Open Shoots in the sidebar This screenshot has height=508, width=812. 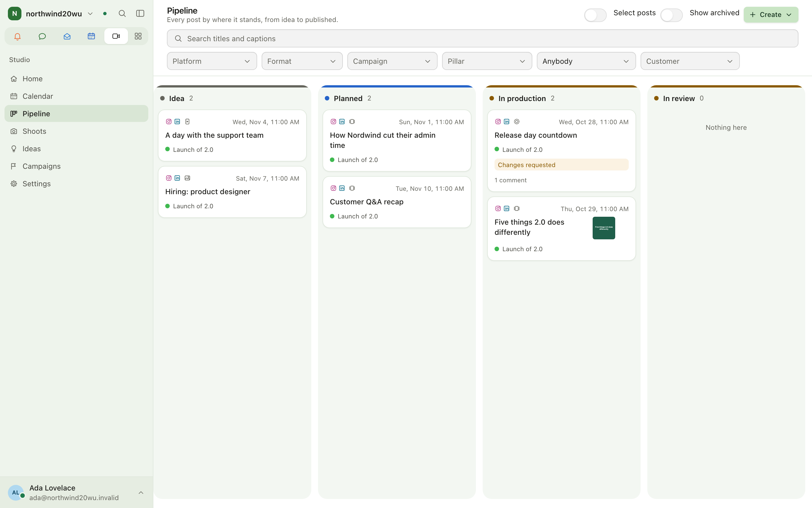click(76, 131)
